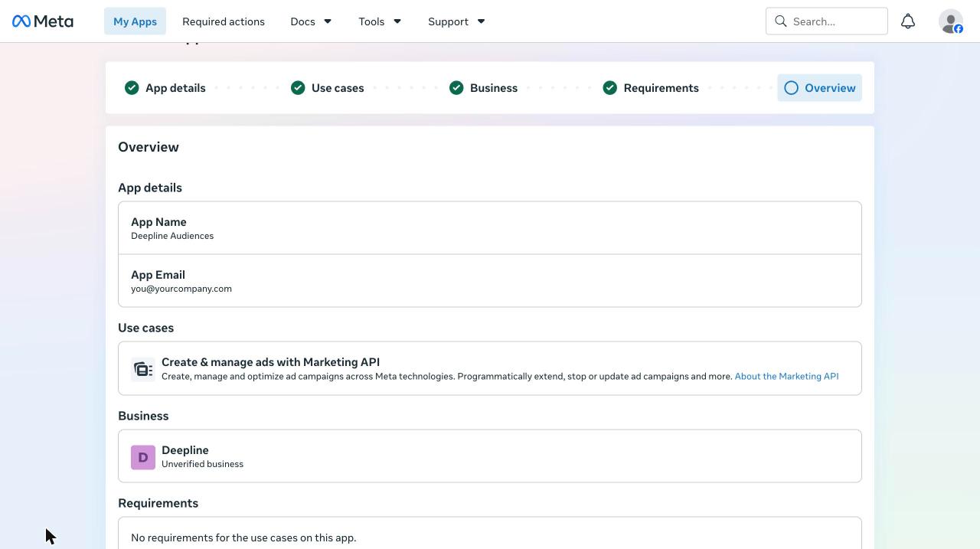Open the Docs menu label
This screenshot has height=549, width=980.
coord(302,21)
